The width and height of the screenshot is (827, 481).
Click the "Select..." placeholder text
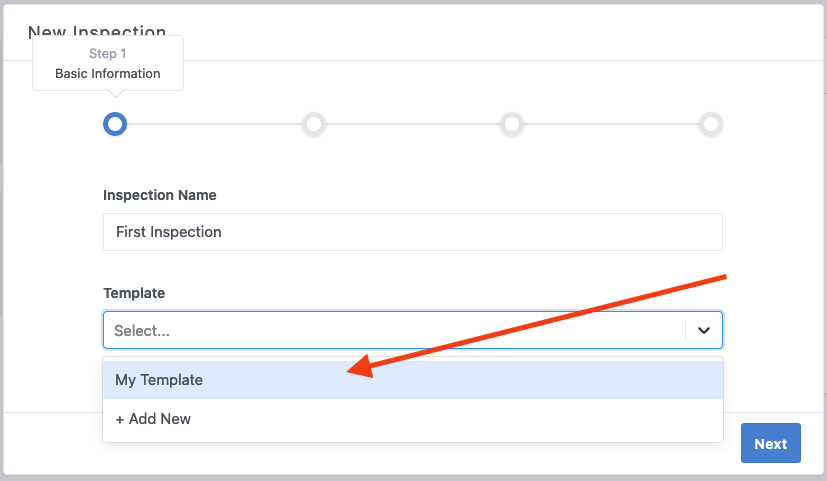pos(142,330)
